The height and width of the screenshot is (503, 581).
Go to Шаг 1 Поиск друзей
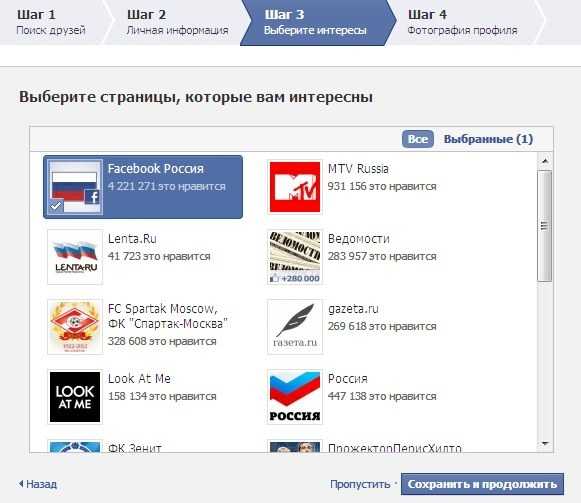(52, 22)
